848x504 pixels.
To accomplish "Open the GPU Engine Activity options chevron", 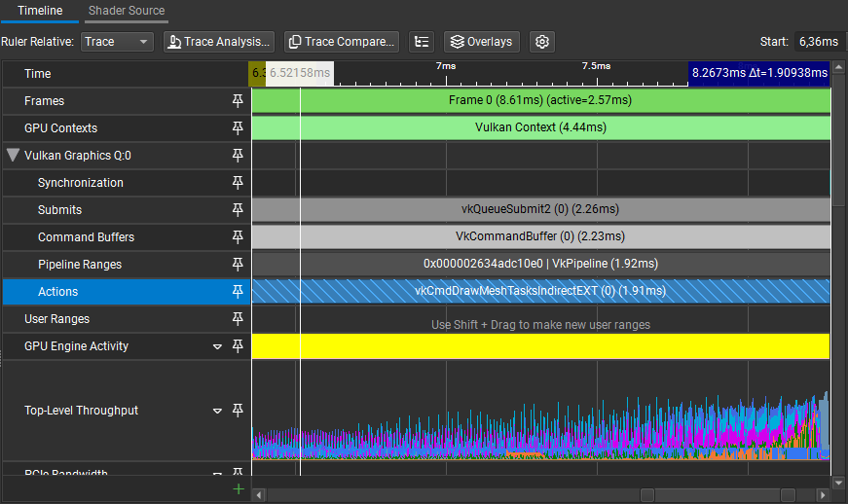I will [218, 346].
